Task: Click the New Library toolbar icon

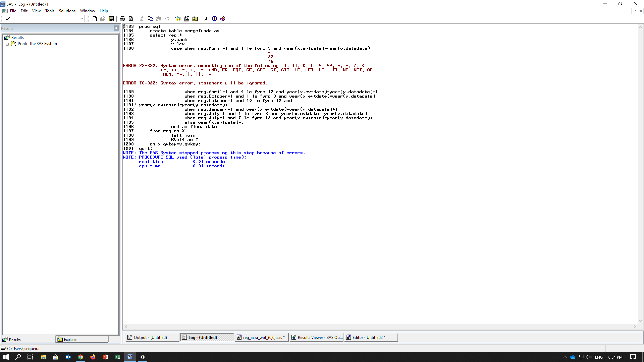Action: pos(178,19)
